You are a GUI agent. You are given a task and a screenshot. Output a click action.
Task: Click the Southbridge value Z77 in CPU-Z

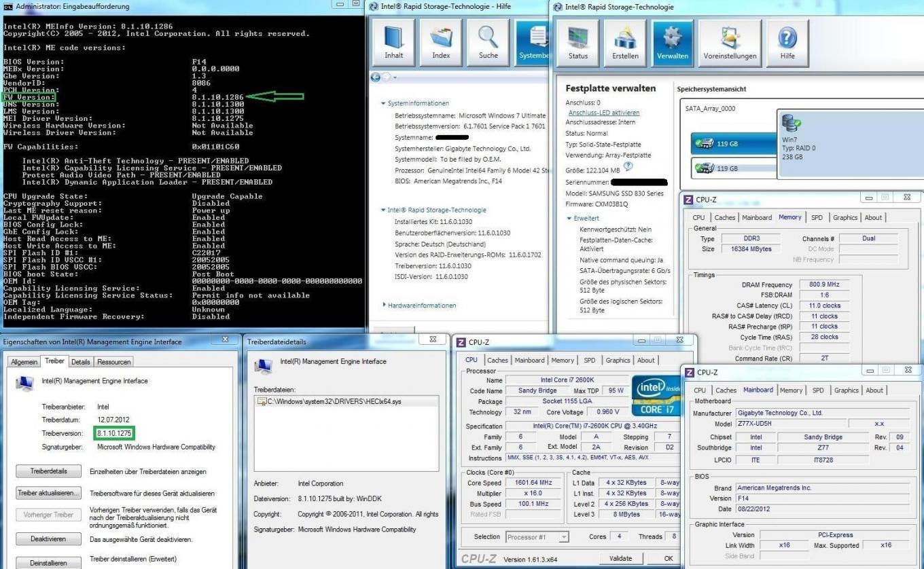point(823,447)
